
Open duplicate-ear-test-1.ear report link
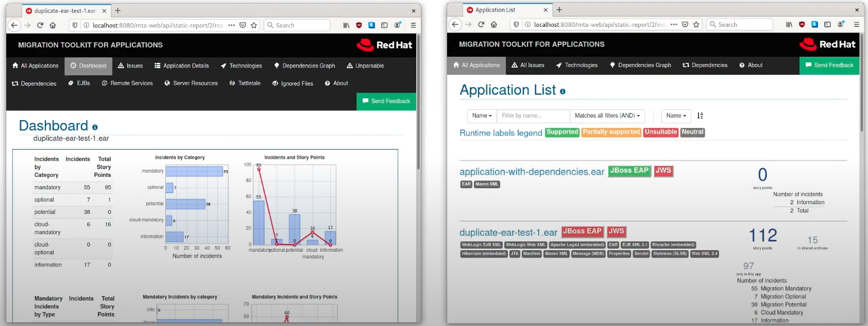click(x=508, y=233)
